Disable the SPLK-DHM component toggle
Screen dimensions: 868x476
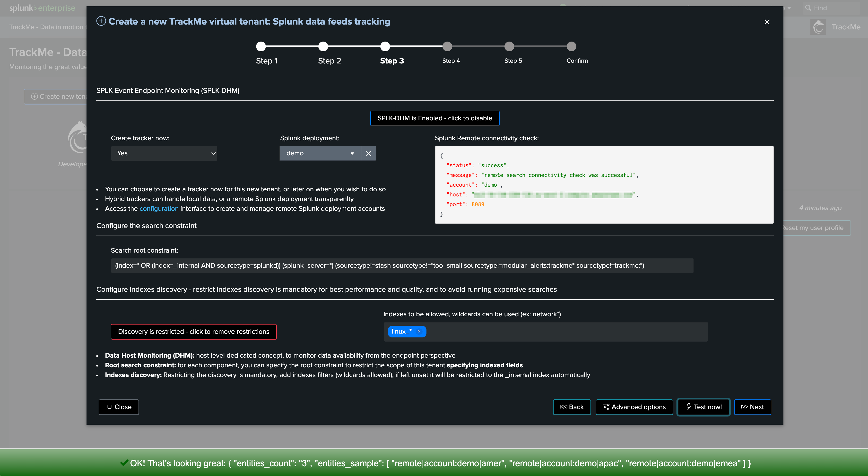click(434, 118)
